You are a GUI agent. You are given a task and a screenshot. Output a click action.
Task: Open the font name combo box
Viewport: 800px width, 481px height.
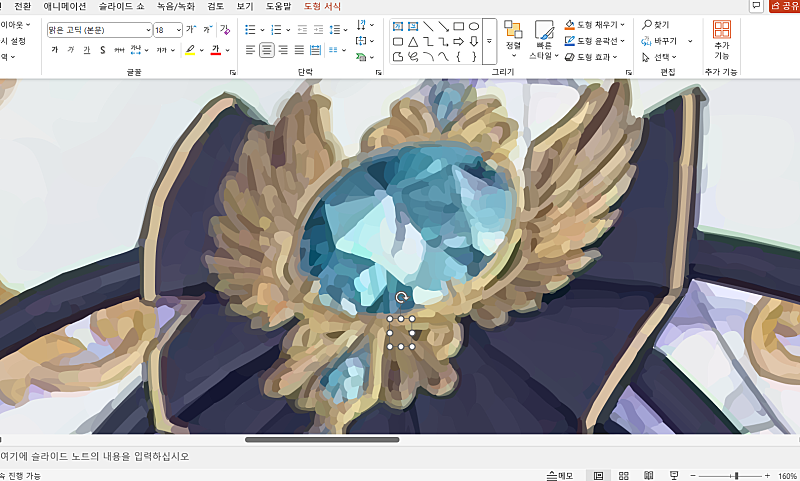99,30
